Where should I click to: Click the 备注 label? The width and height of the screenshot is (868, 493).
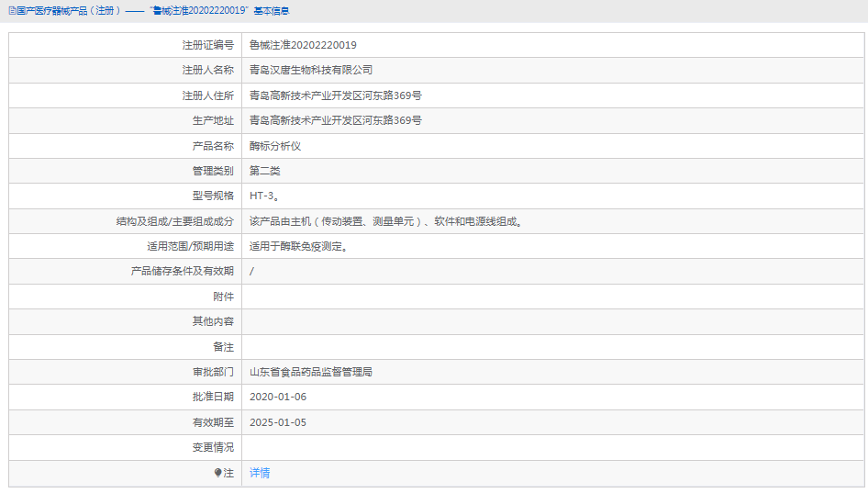(x=224, y=347)
